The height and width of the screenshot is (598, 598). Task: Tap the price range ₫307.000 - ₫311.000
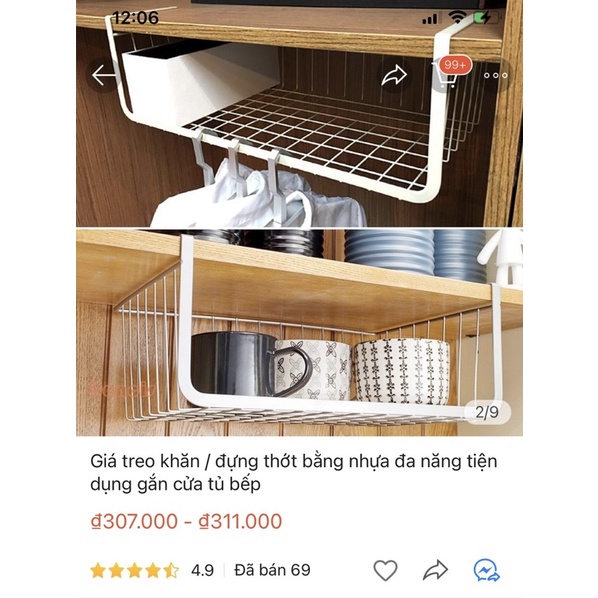(x=186, y=521)
